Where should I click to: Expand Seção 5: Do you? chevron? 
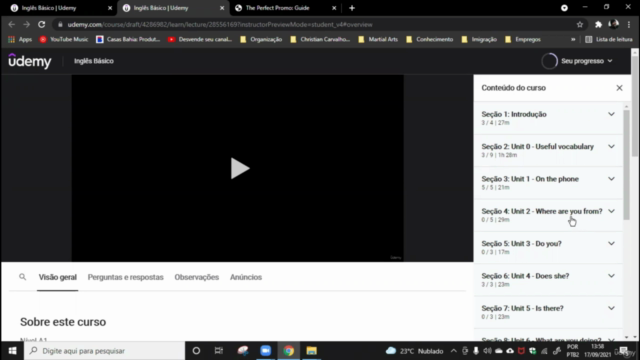[611, 244]
